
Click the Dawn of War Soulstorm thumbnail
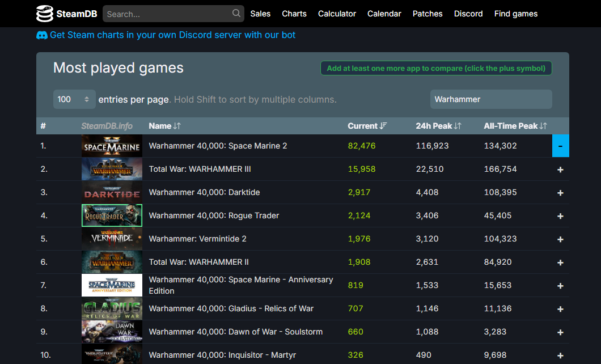[112, 332]
